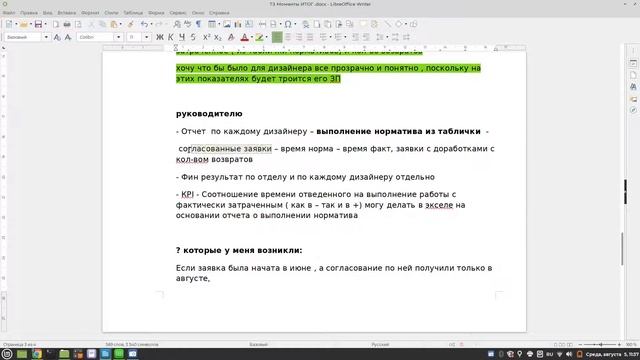Click the highlighting color marker icon
Image resolution: width=640 pixels, height=360 pixels.
pyautogui.click(x=259, y=37)
